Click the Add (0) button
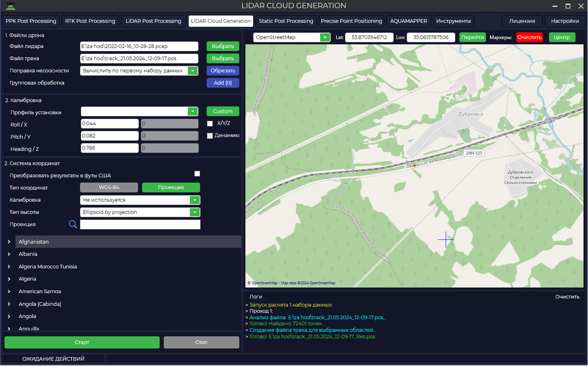Screen dimensions: 588x366 tap(223, 83)
